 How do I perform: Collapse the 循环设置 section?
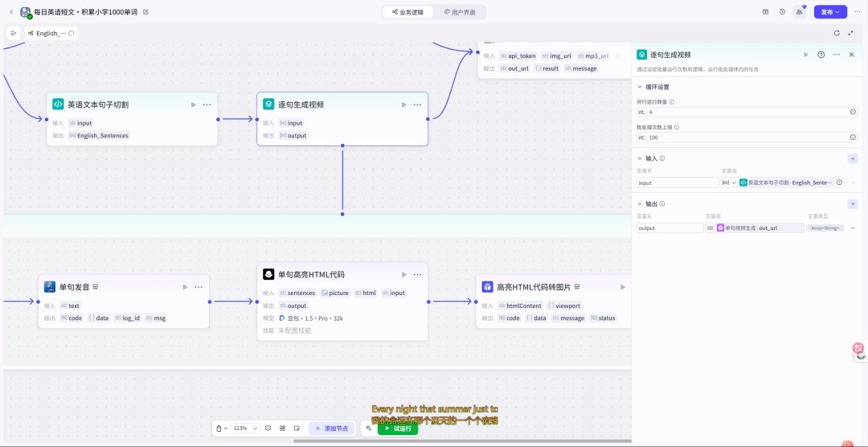click(640, 87)
